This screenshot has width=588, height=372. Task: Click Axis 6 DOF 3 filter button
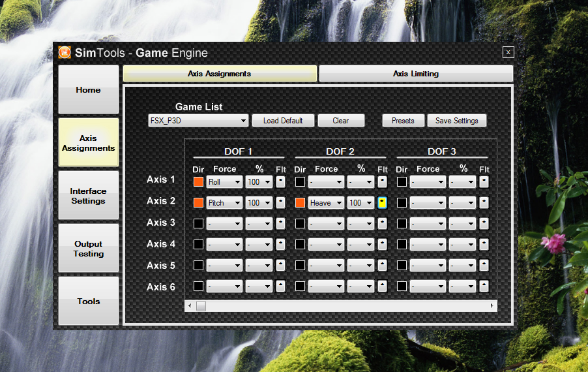point(484,287)
